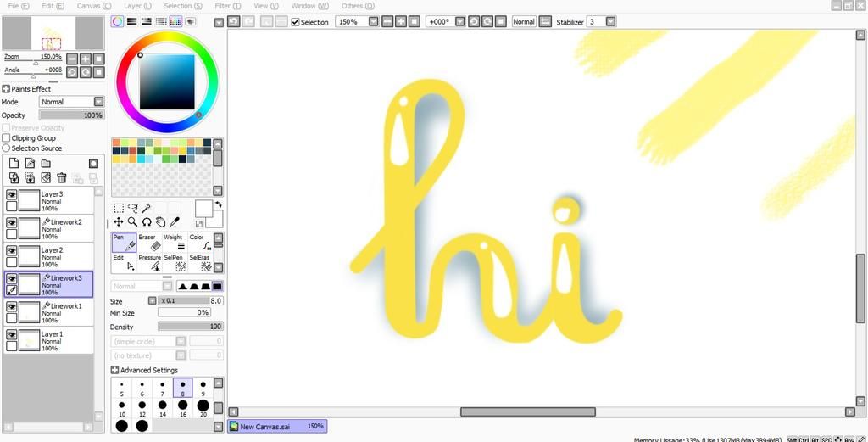
Task: Delete the selected layer with trash icon
Action: click(61, 178)
